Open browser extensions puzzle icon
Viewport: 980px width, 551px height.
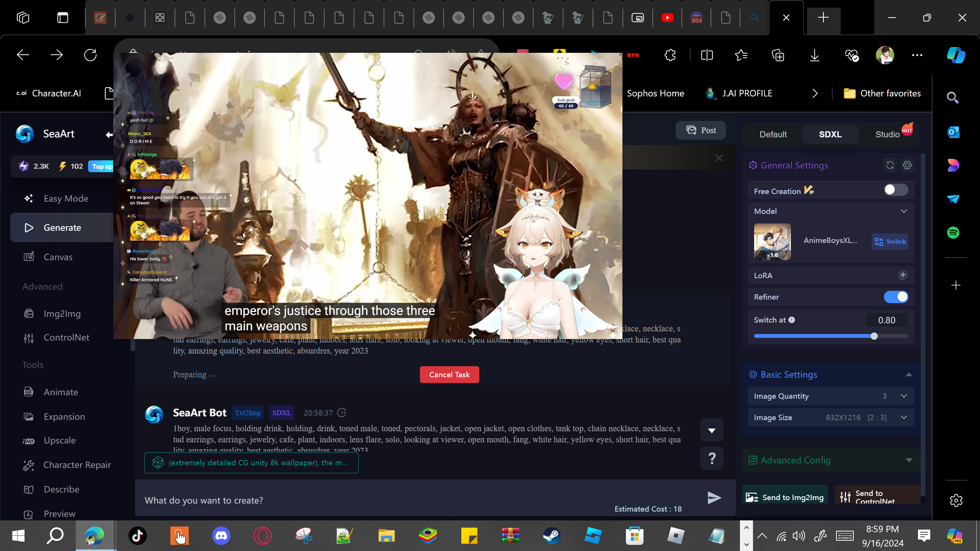(x=670, y=55)
